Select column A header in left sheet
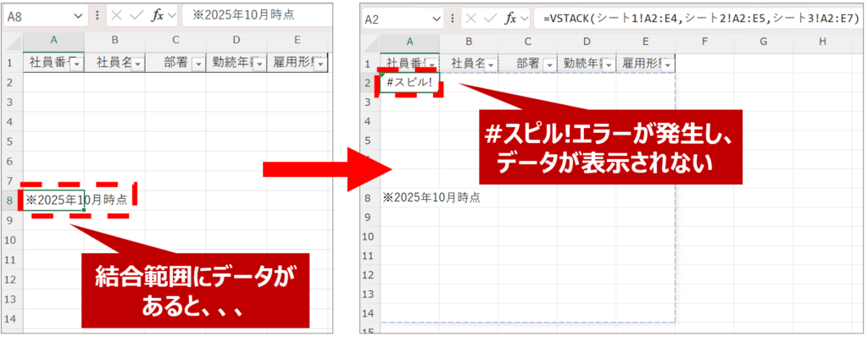Viewport: 868px width, 337px height. click(x=53, y=41)
